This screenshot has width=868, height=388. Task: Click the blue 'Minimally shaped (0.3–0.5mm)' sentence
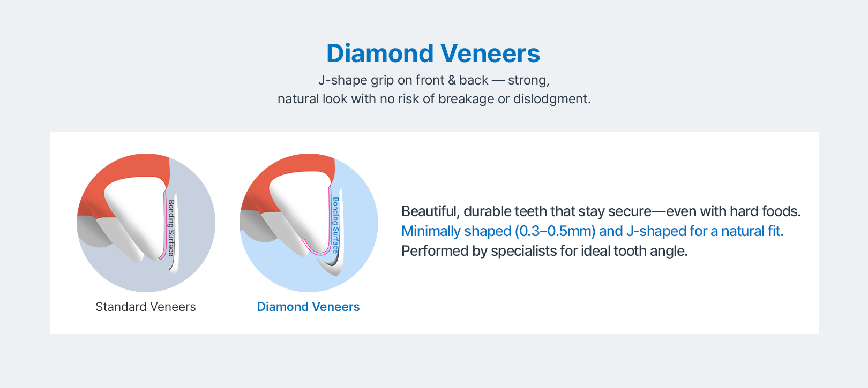(592, 231)
